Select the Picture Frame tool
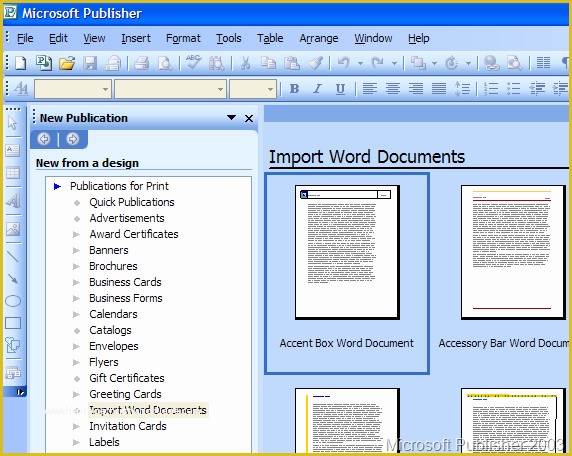Image resolution: width=572 pixels, height=456 pixels. tap(13, 229)
